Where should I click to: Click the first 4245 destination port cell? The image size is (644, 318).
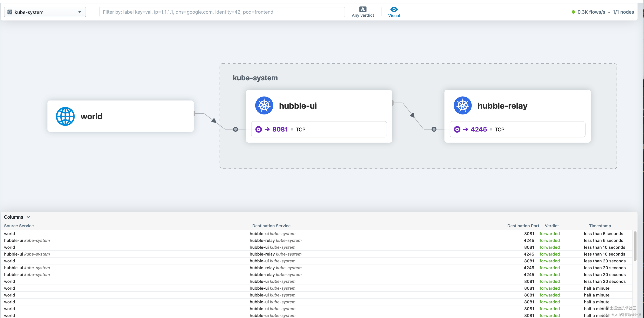click(x=529, y=240)
